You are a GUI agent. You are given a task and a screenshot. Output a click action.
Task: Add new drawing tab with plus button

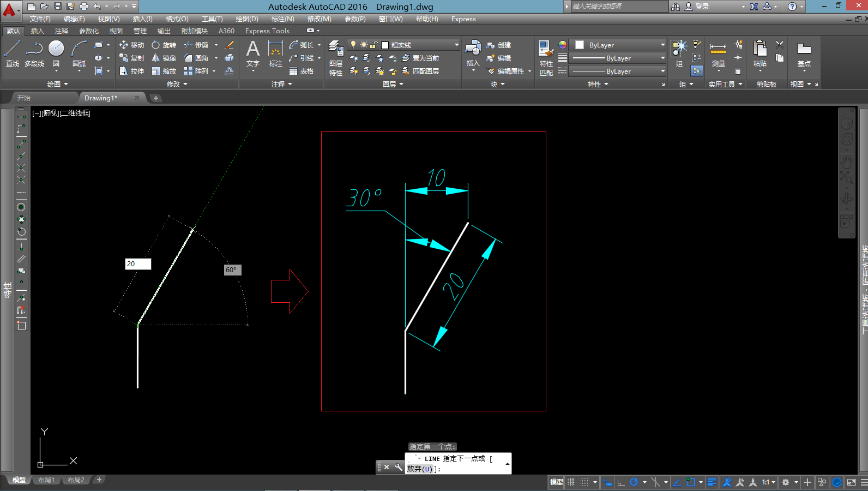[156, 98]
